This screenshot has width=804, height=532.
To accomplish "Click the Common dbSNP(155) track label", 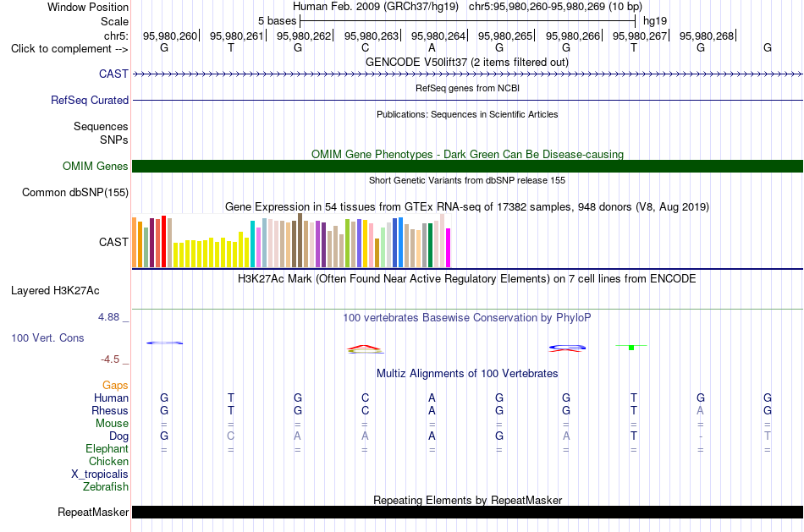I will (75, 192).
